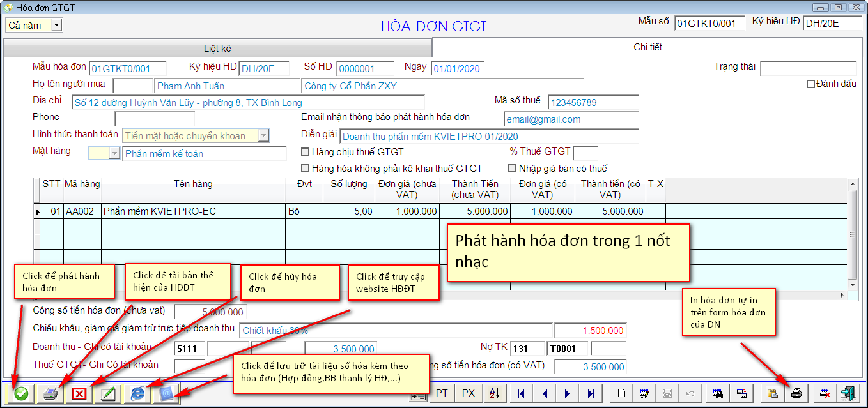Check the Hàng chịu thuế GTGT option

pyautogui.click(x=305, y=152)
